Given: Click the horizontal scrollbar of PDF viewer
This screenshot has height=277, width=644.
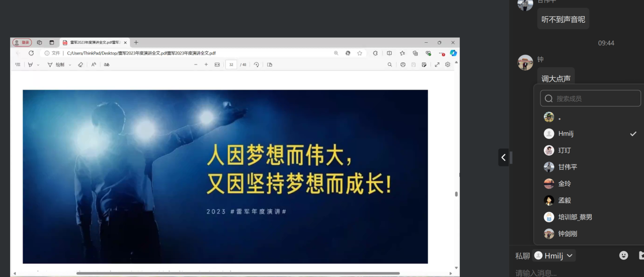Looking at the screenshot, I should (x=238, y=273).
